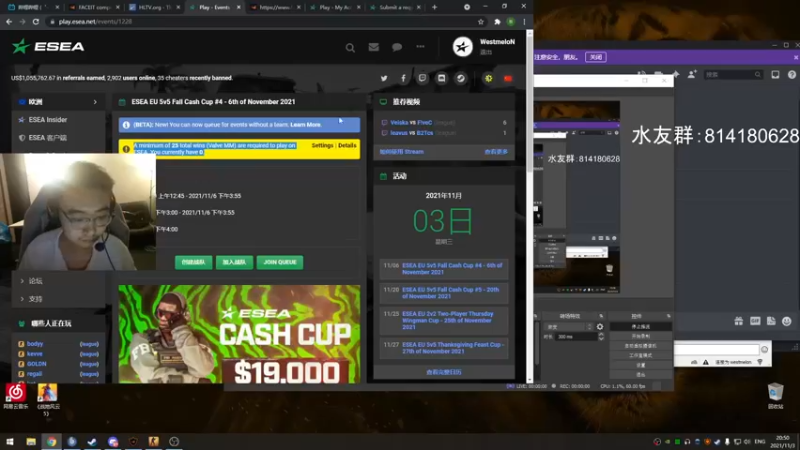
Task: Open a new Chrome tab
Action: 434,7
